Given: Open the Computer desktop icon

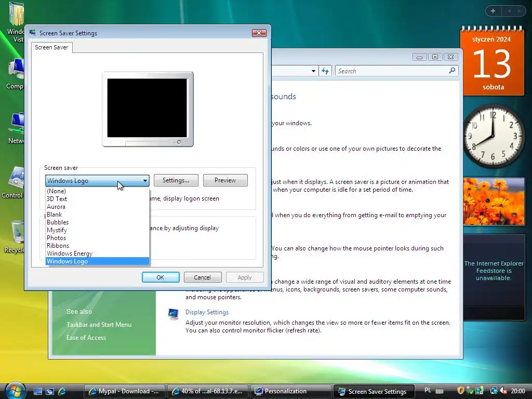Looking at the screenshot, I should [x=15, y=73].
